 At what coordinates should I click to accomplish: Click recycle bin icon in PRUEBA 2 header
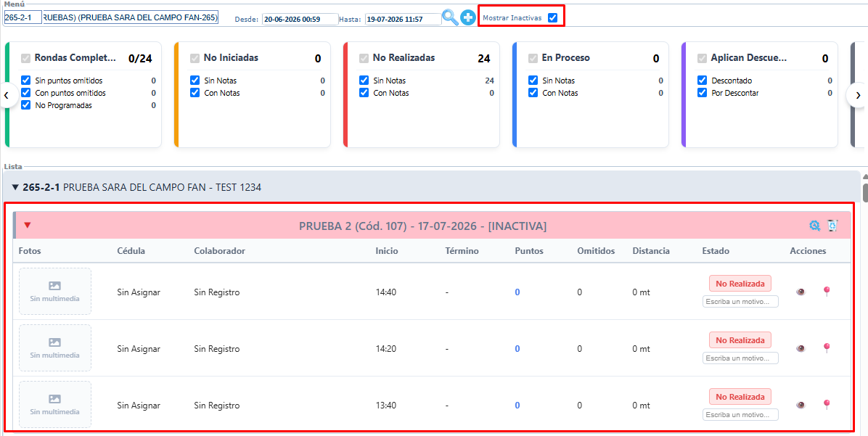[x=832, y=225]
